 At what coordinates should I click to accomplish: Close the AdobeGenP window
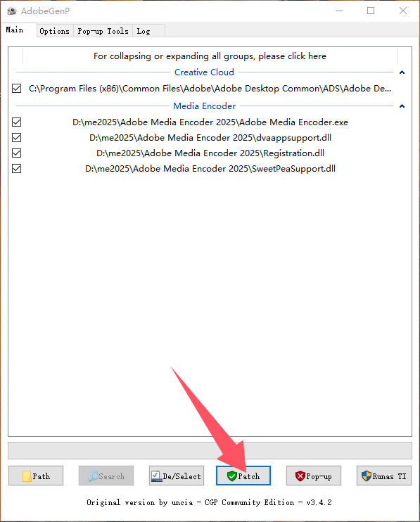click(403, 11)
